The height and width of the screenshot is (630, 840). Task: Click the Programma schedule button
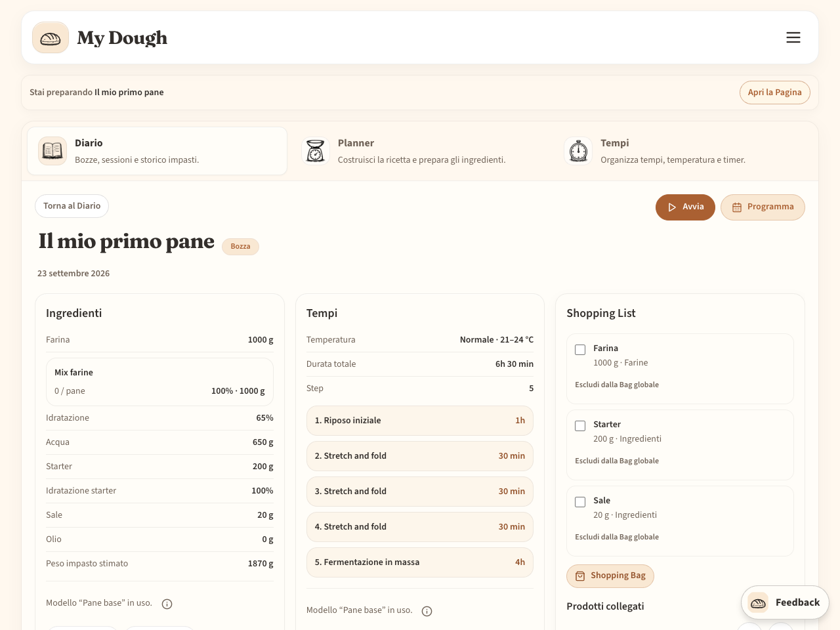coord(763,207)
